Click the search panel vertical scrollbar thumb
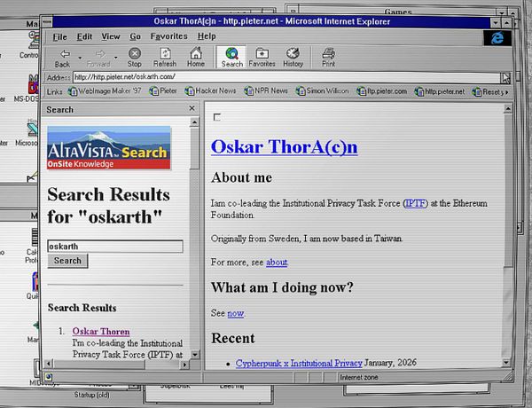This screenshot has height=408, width=532. click(x=194, y=148)
